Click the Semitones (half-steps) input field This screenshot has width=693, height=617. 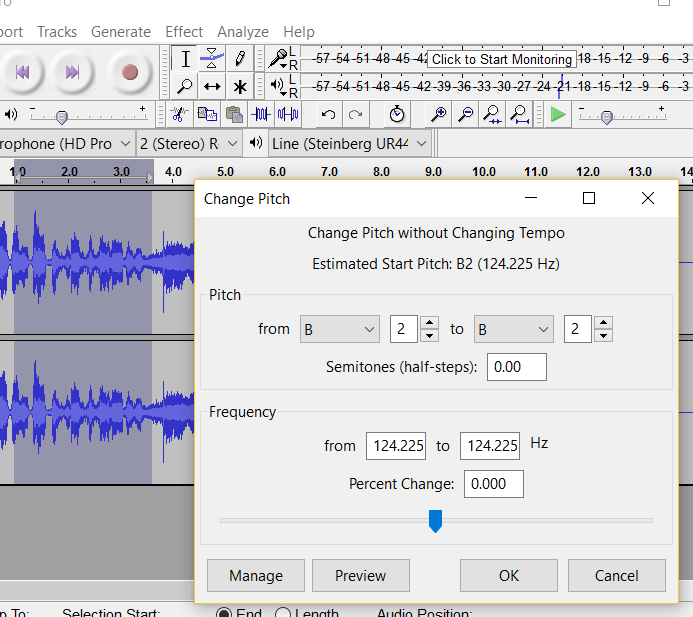click(x=517, y=367)
